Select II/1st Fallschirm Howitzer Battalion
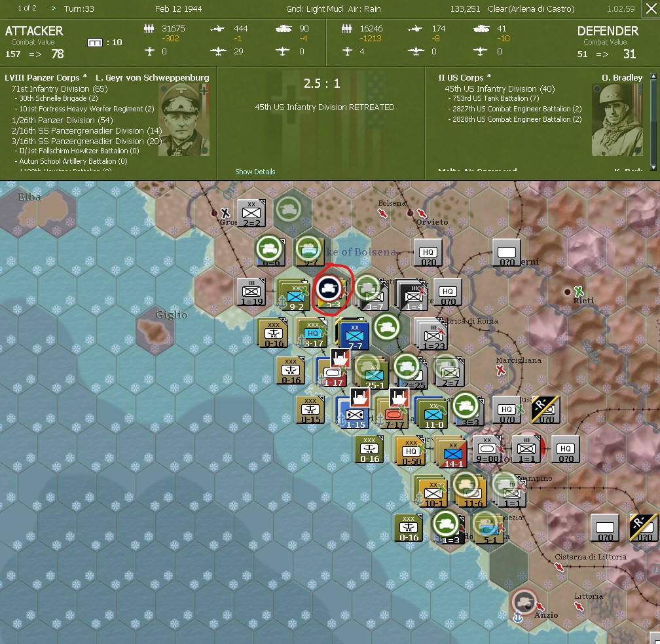 click(77, 151)
